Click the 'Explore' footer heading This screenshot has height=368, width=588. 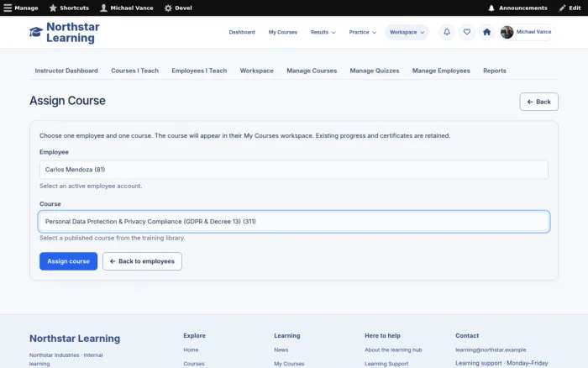coord(194,335)
